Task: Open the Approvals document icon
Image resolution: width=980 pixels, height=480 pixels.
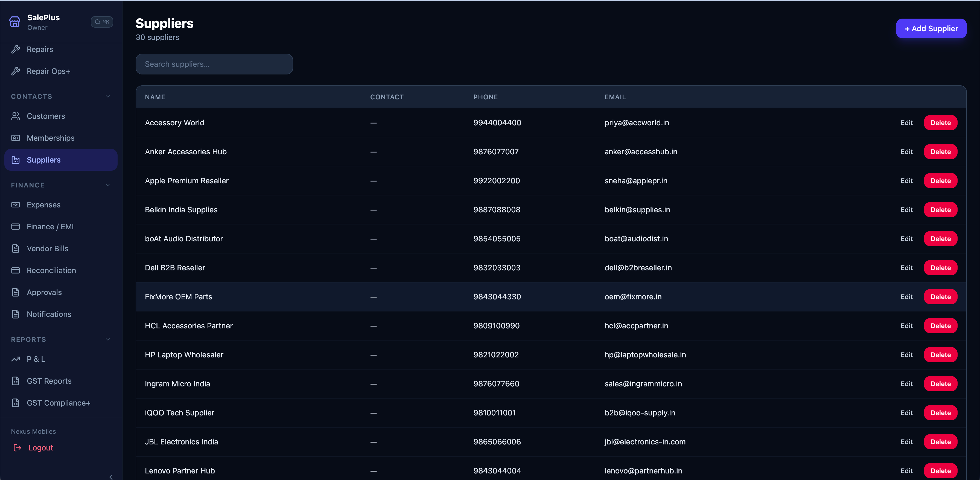Action: coord(16,292)
